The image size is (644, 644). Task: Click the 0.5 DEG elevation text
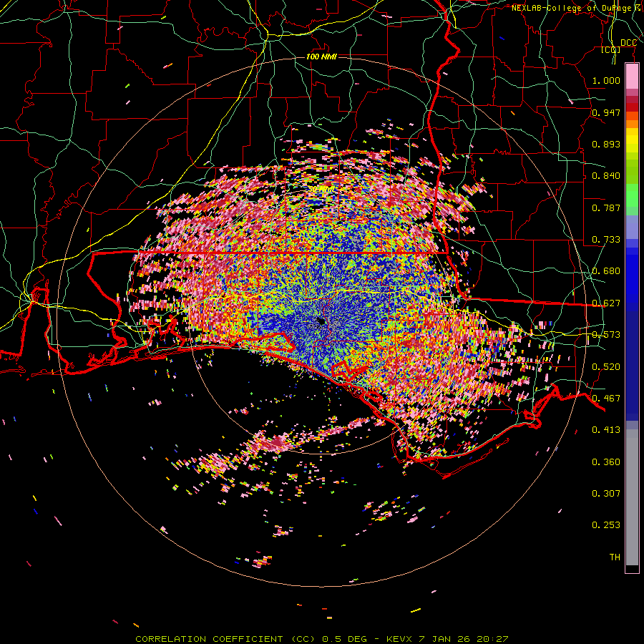[x=346, y=639]
